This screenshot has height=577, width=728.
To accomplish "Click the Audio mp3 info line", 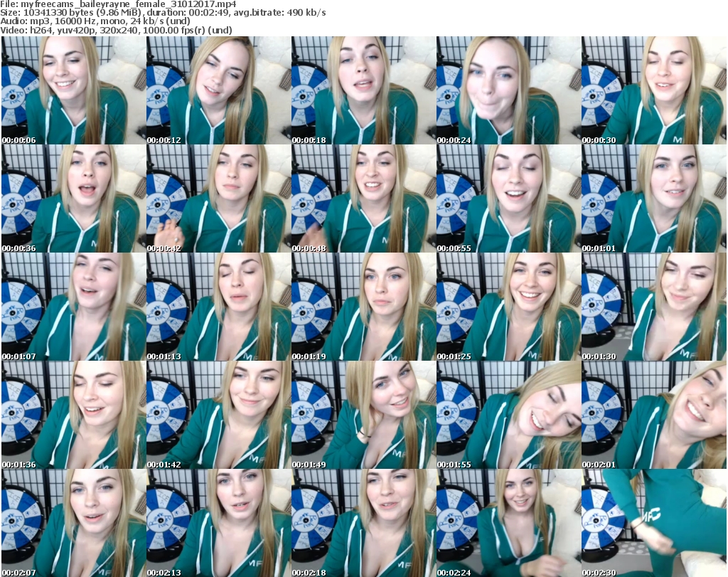I will [95, 21].
